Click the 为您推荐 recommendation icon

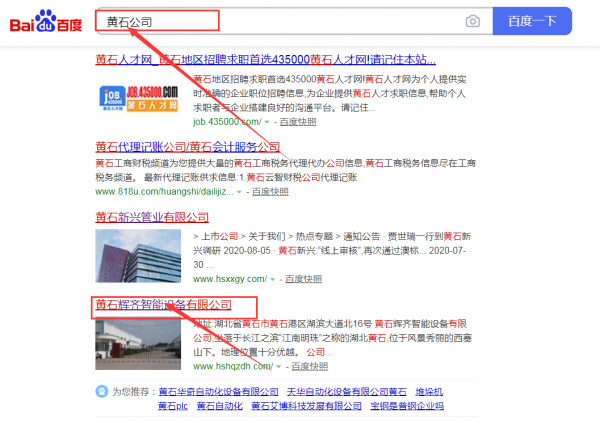(101, 391)
